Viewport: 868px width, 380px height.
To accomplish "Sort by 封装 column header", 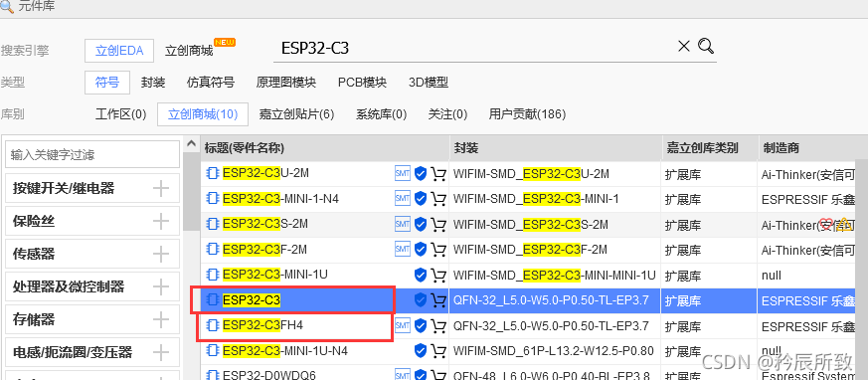I will pyautogui.click(x=555, y=148).
